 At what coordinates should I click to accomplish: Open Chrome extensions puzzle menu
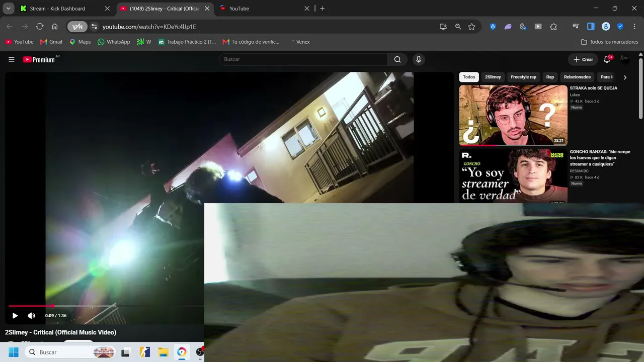[553, 27]
